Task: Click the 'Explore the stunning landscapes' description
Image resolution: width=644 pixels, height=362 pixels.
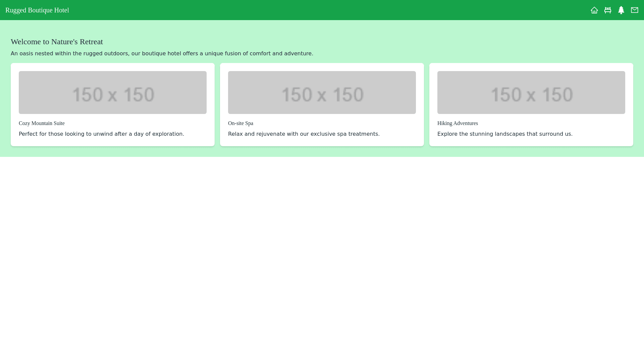Action: pos(505,134)
